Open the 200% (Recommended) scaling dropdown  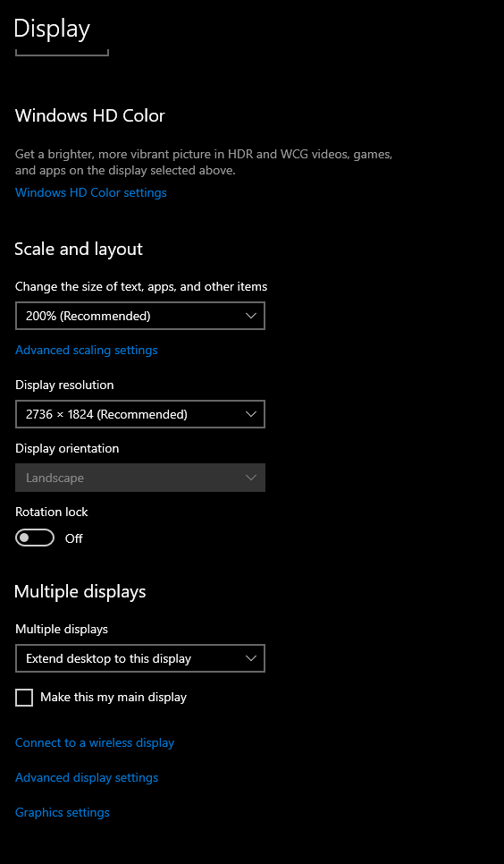140,316
